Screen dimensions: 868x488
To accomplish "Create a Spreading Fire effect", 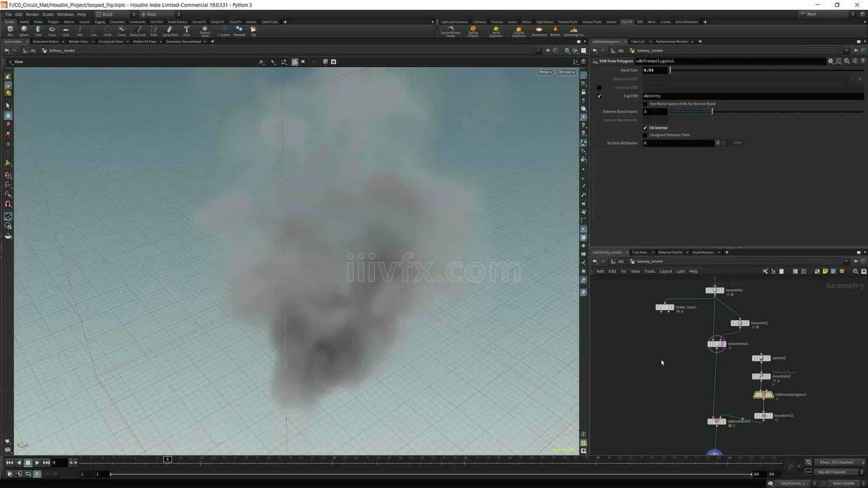I will 573,32.
